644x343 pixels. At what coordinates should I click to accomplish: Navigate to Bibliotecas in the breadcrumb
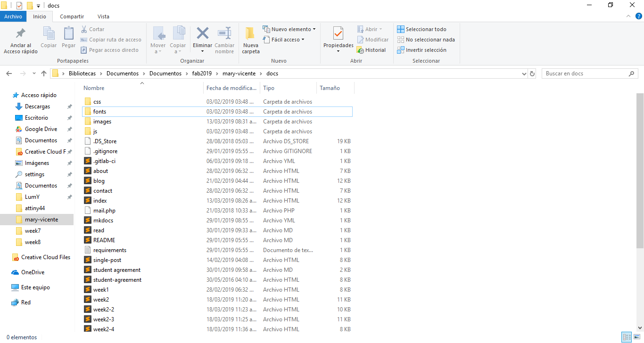pos(82,73)
